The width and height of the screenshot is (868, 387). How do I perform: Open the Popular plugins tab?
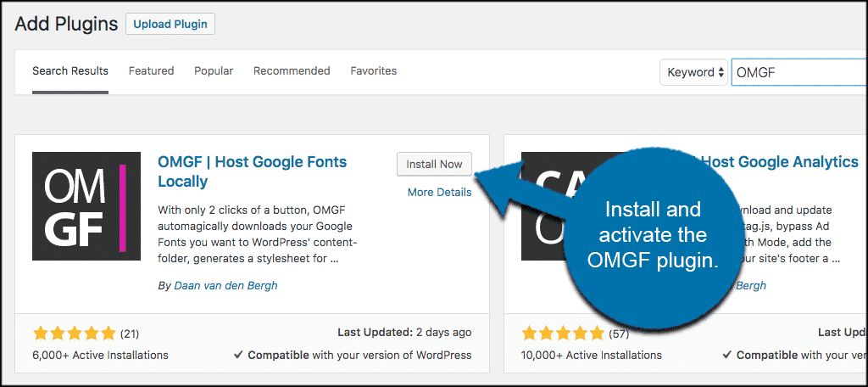(214, 71)
